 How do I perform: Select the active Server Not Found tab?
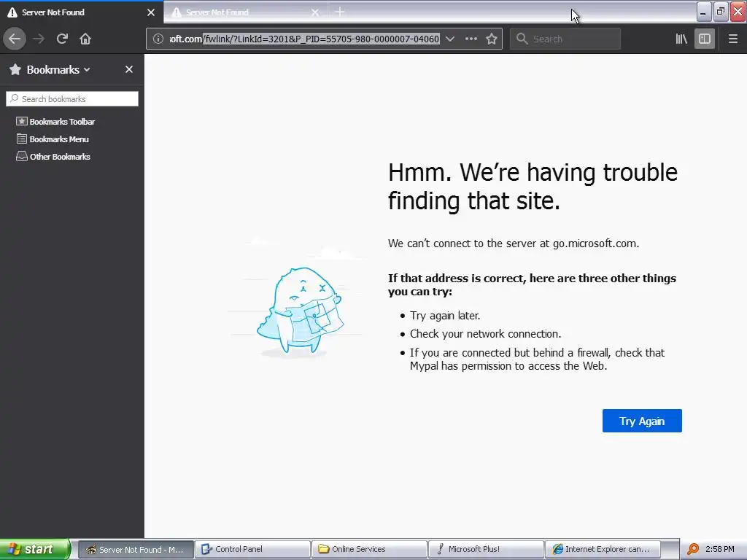tap(82, 12)
